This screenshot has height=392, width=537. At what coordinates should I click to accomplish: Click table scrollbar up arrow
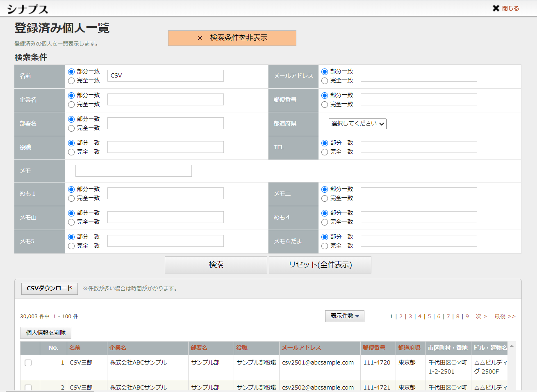click(512, 346)
